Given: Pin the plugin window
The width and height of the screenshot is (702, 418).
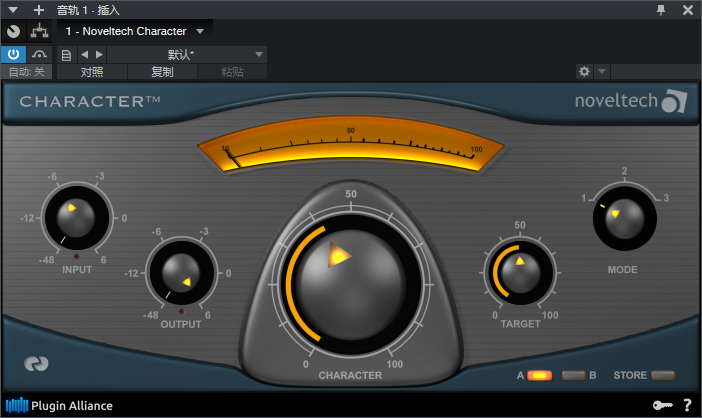Looking at the screenshot, I should click(661, 10).
